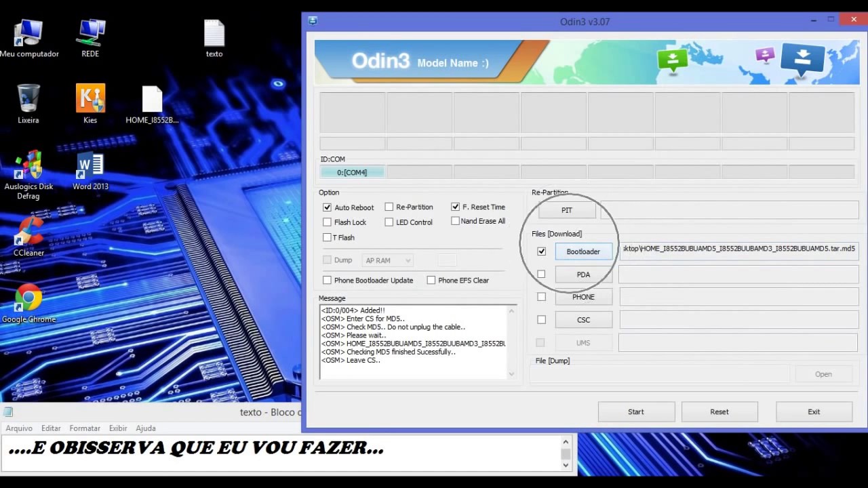Viewport: 868px width, 488px height.
Task: Open Word 2013 desktop shortcut
Action: pos(90,171)
